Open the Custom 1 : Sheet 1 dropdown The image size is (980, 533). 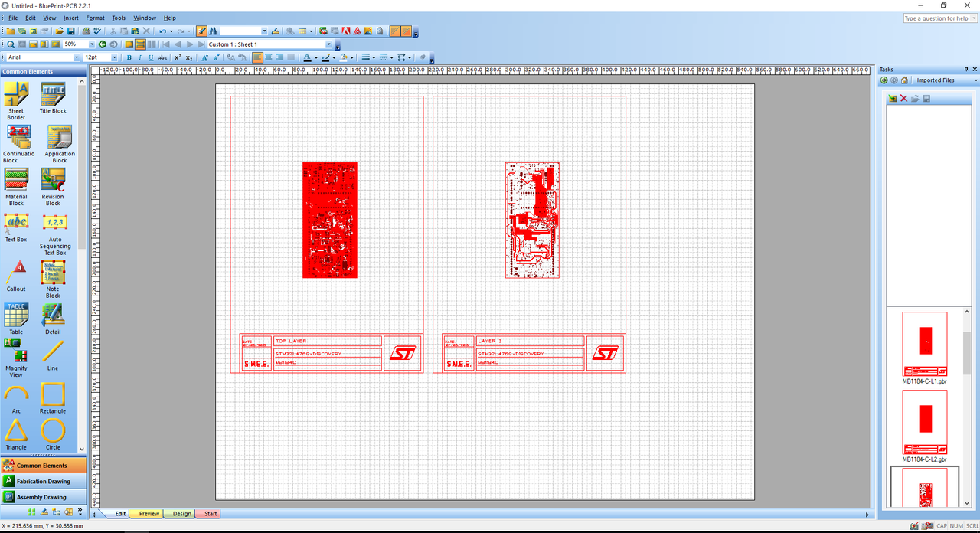pos(328,44)
